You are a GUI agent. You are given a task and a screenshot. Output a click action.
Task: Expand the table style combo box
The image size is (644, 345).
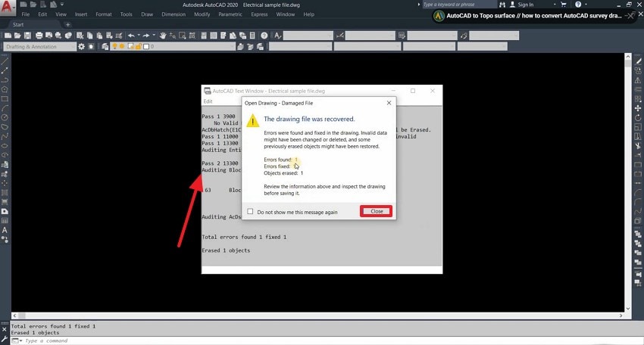455,36
